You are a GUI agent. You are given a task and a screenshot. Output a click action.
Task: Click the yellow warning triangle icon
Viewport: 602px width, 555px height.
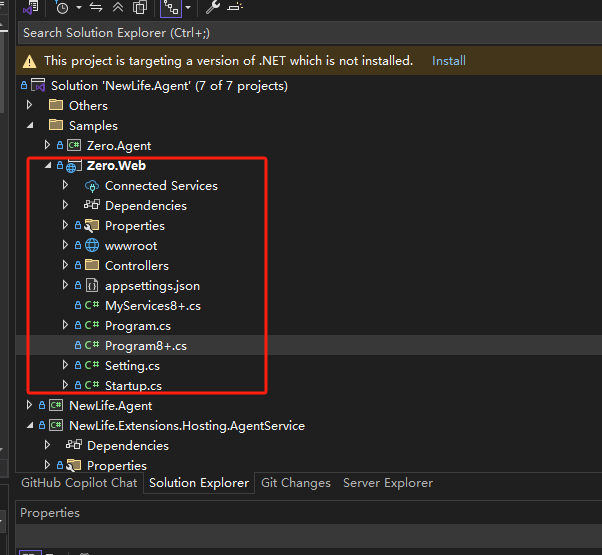(x=30, y=61)
